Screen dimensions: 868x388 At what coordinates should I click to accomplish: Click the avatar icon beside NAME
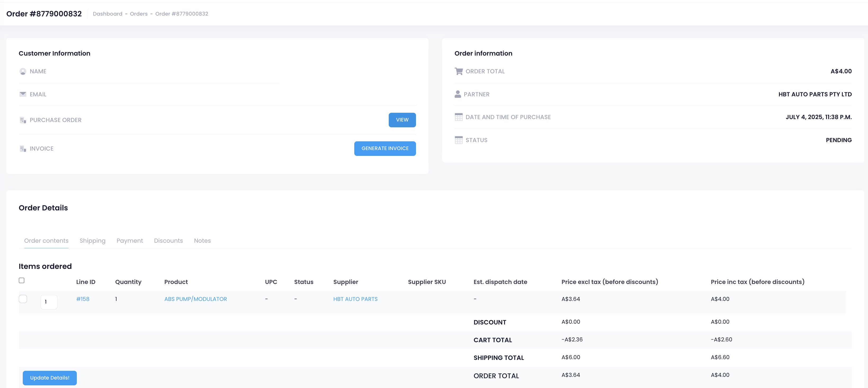coord(23,71)
